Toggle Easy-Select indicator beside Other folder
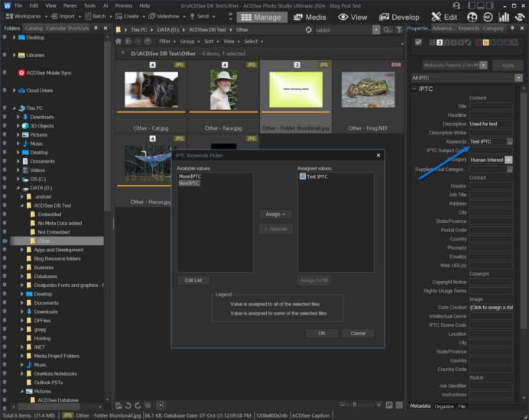 pos(5,241)
